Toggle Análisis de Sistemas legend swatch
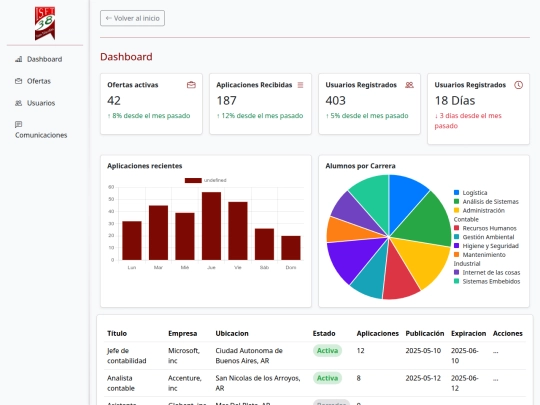This screenshot has width=540, height=405. pos(457,201)
